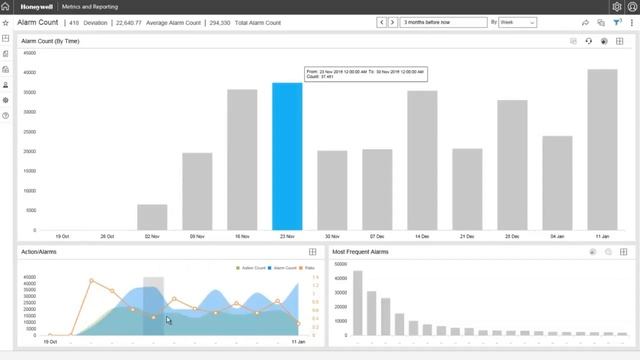Screen dimensions: 640x360
Task: Go to home via the house icon
Action: 5,7
